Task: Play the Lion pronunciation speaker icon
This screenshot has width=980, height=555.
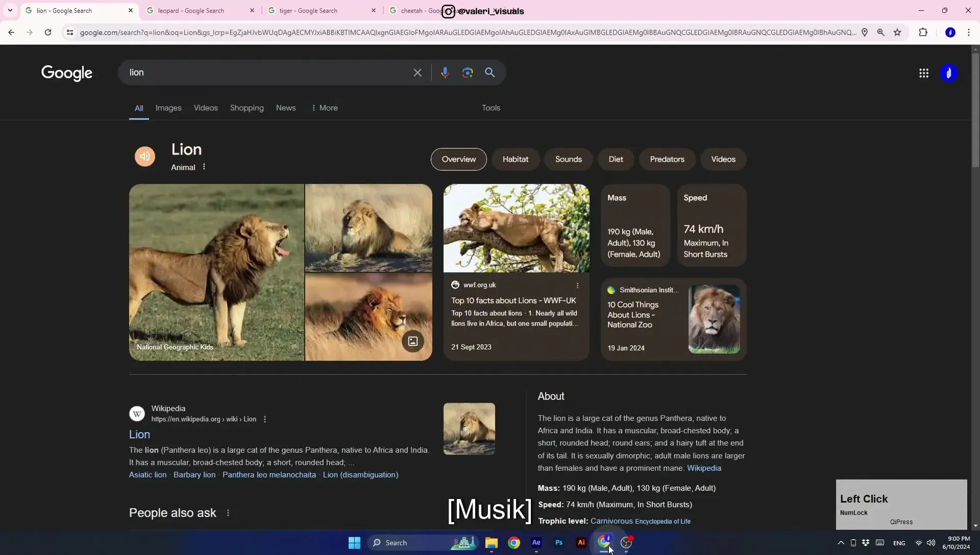Action: coord(145,157)
